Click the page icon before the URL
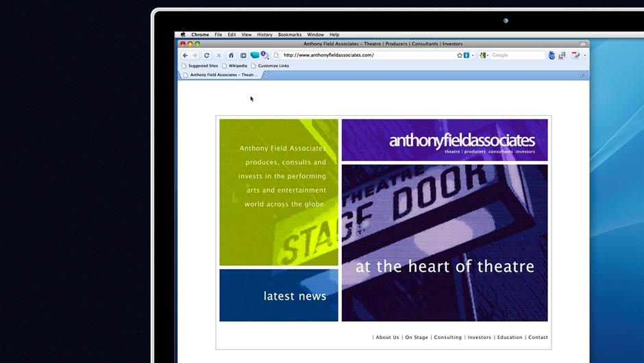 pyautogui.click(x=276, y=55)
